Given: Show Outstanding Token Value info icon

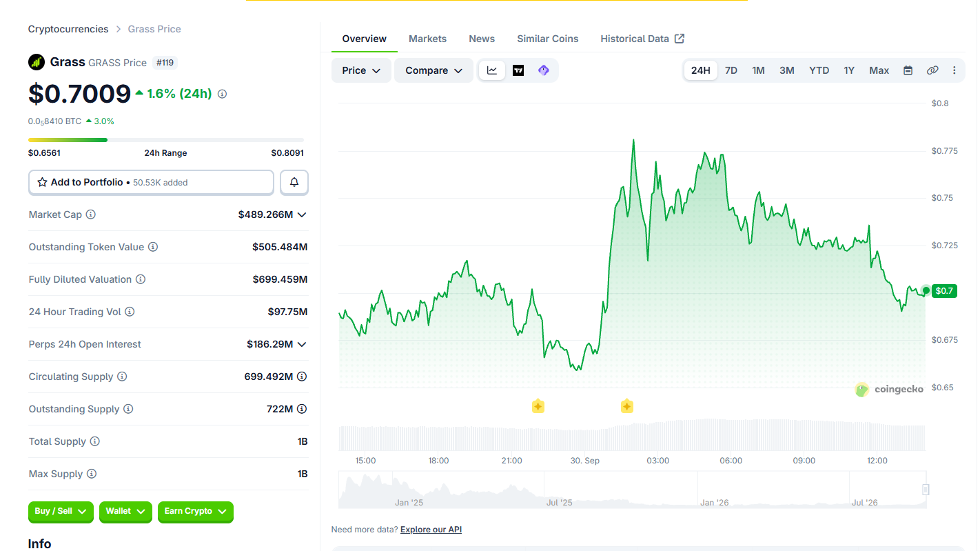Looking at the screenshot, I should click(153, 247).
